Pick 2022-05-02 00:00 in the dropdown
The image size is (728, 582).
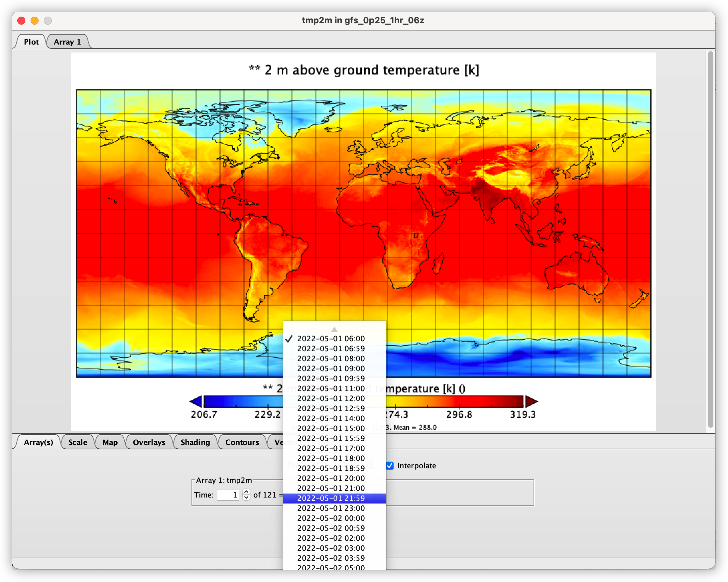331,518
